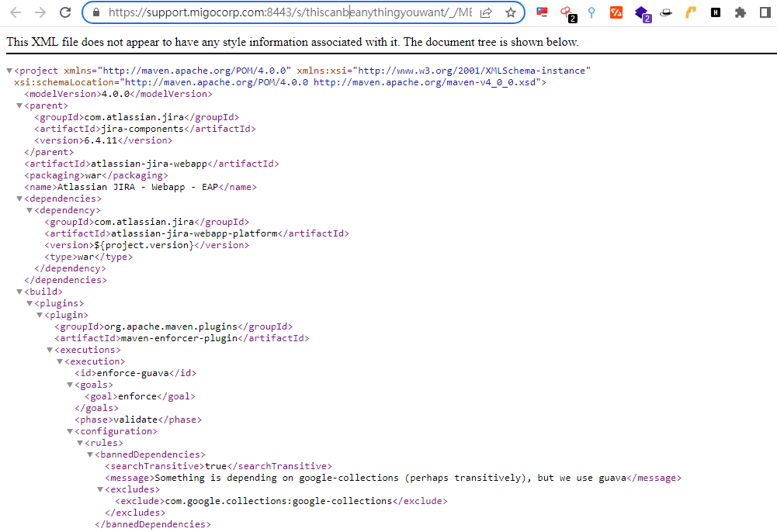Image resolution: width=777 pixels, height=532 pixels.
Task: Open the flag monitor extension
Action: (x=542, y=12)
